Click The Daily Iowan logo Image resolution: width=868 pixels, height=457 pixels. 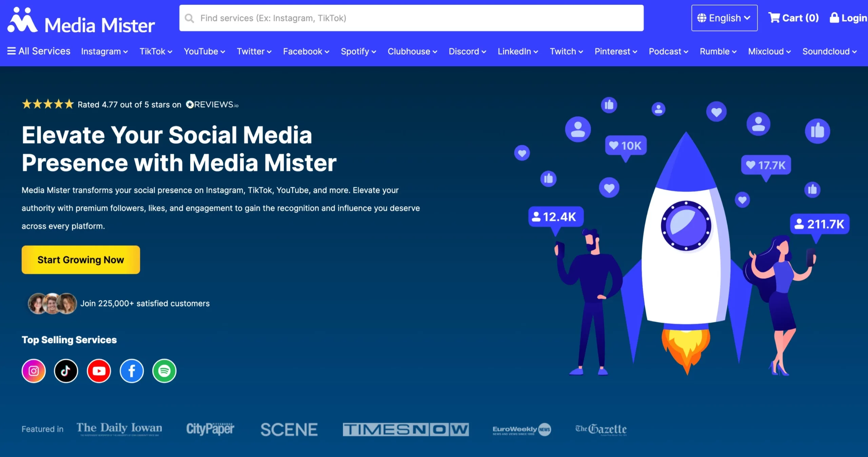(x=119, y=429)
